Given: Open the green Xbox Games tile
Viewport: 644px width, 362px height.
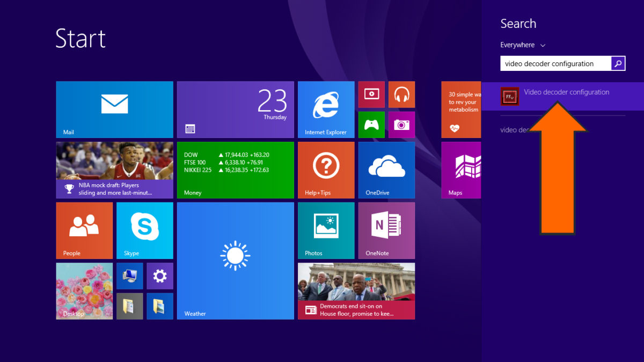Looking at the screenshot, I should [x=371, y=125].
